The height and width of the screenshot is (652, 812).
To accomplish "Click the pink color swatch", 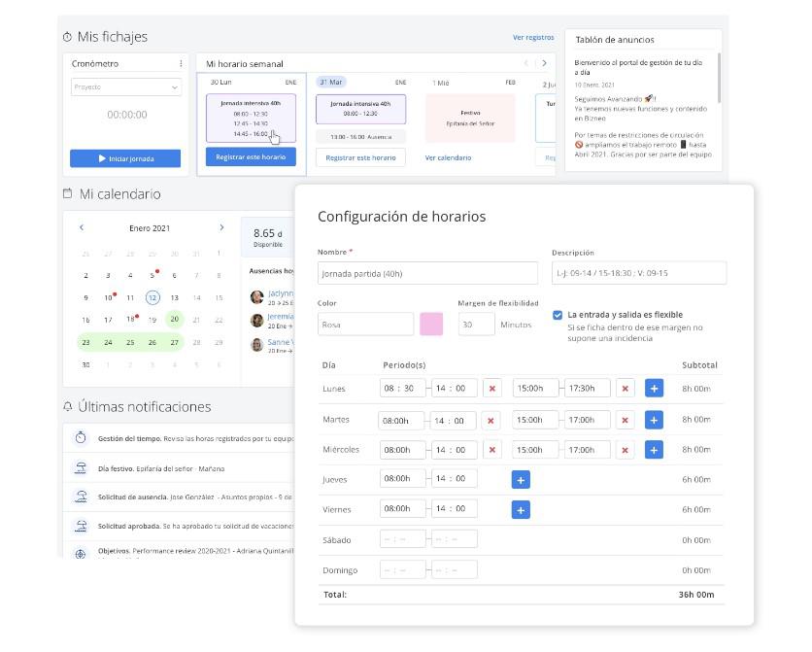I will [x=431, y=324].
